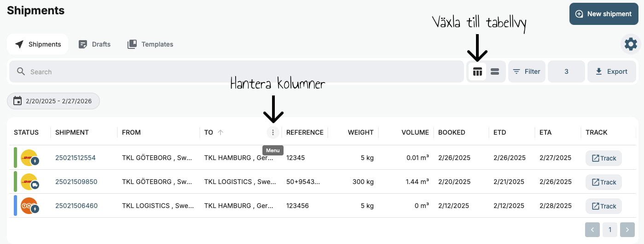Switch to table view layout
Screen dimensions: 644x244
coord(477,71)
